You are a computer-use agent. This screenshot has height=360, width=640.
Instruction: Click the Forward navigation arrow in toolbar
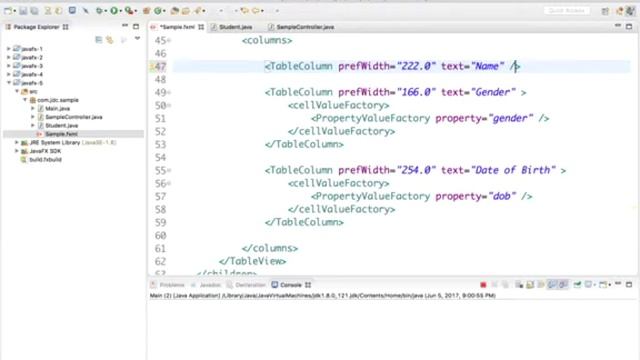click(x=256, y=11)
